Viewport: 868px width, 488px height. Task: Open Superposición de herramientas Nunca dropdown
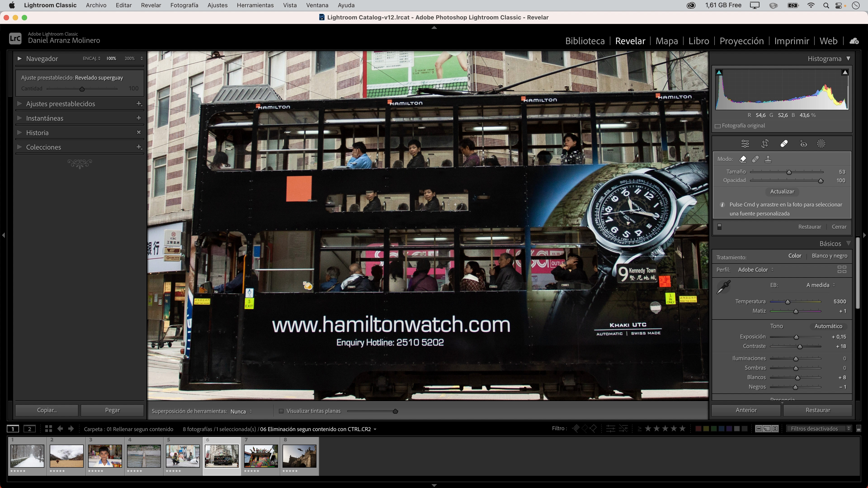click(241, 411)
